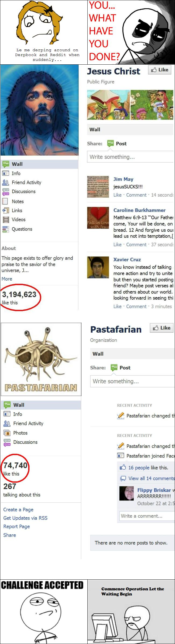Click Comment under Caroline Burkhammer's post

coord(136,245)
